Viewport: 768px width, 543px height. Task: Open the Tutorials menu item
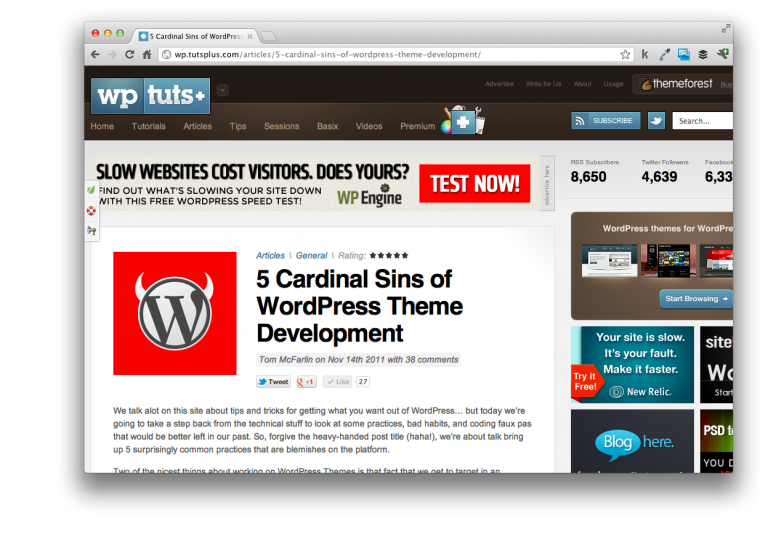(x=148, y=126)
